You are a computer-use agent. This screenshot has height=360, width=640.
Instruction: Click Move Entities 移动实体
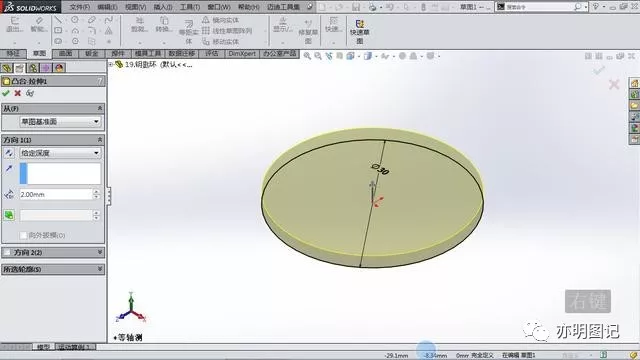[220, 42]
